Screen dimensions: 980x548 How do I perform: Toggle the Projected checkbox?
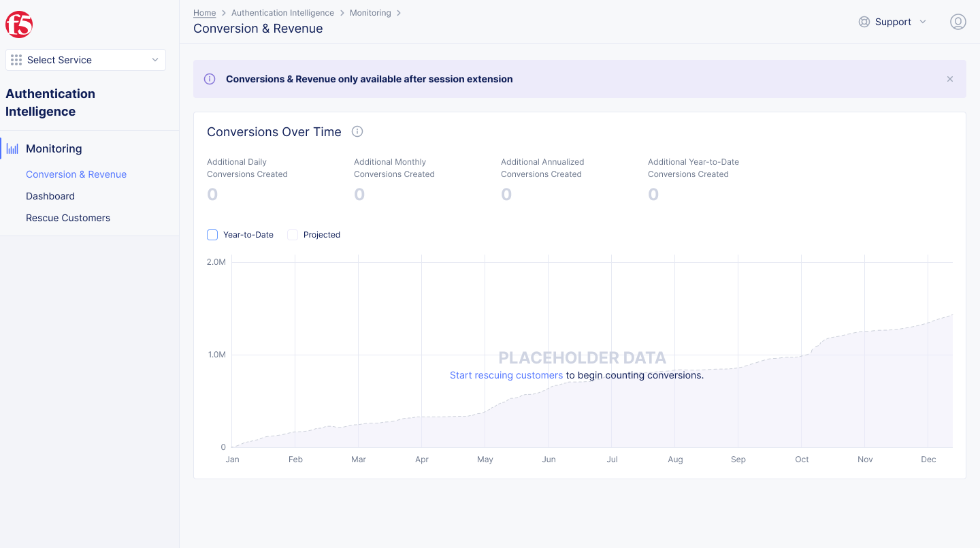pos(293,235)
